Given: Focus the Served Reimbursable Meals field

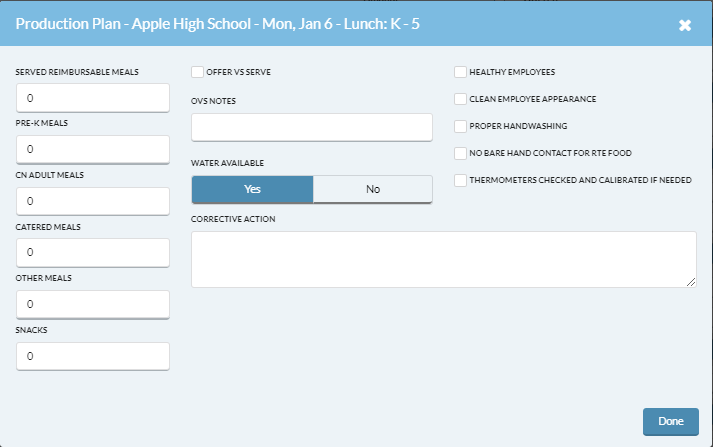Looking at the screenshot, I should (93, 98).
